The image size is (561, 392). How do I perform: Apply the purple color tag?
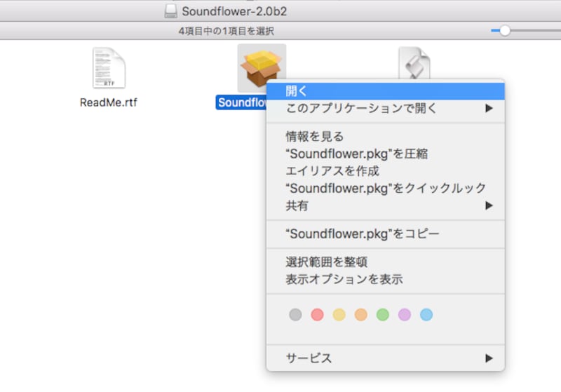405,315
